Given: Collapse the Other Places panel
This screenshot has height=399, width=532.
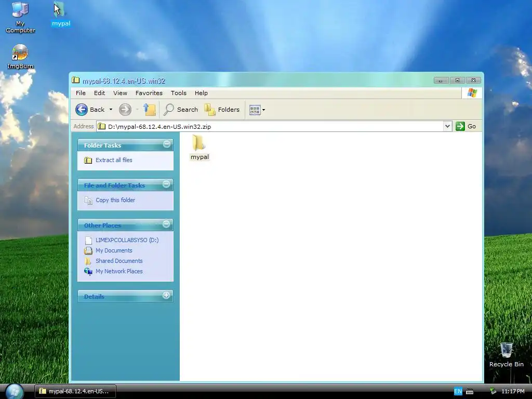Looking at the screenshot, I should [x=166, y=224].
